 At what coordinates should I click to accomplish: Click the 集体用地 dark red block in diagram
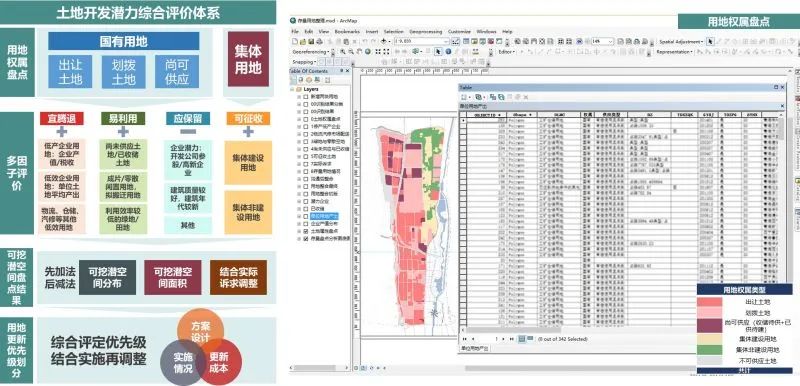tap(248, 59)
